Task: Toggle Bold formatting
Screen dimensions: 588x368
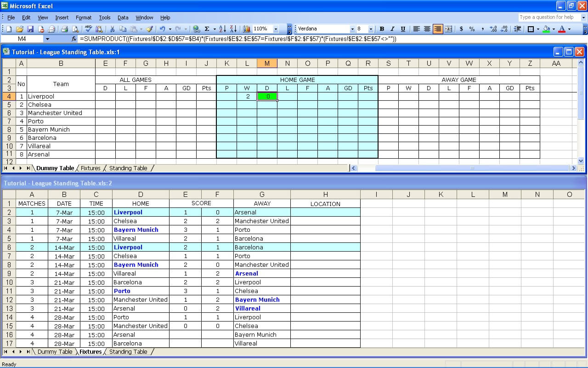Action: 382,29
